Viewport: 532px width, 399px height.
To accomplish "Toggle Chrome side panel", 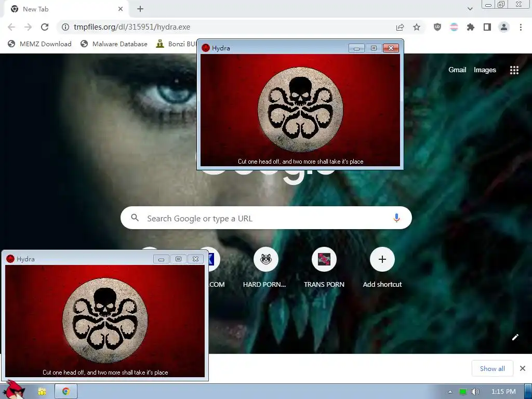I will pos(487,27).
